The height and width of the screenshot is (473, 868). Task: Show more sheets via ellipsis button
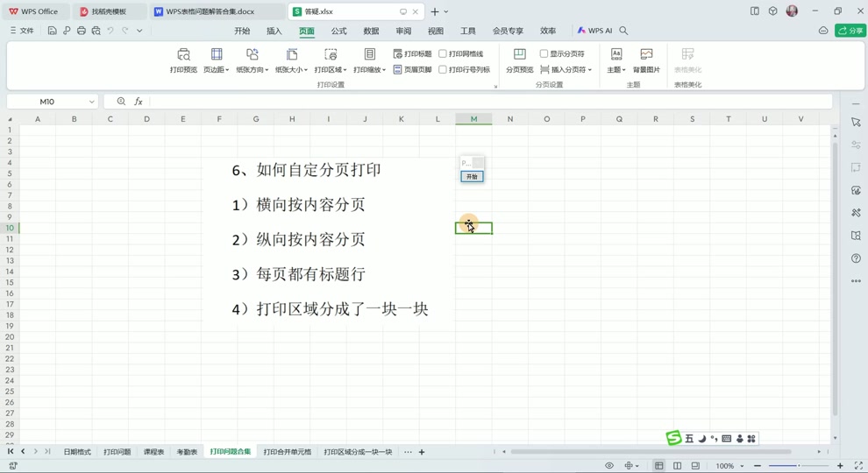(408, 452)
